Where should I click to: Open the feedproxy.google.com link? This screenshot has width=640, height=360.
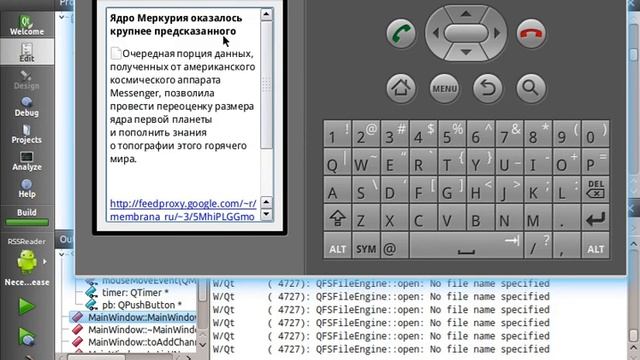(x=183, y=210)
